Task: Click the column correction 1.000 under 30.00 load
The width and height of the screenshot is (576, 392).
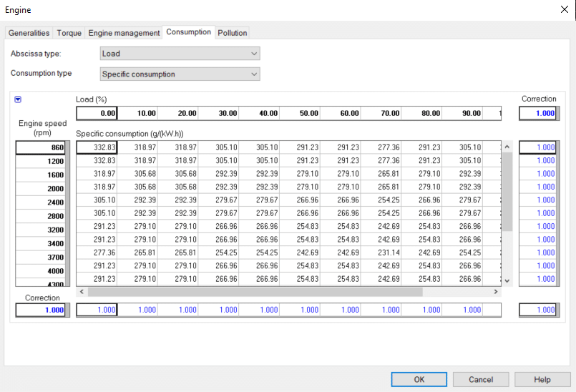Action: (x=218, y=310)
